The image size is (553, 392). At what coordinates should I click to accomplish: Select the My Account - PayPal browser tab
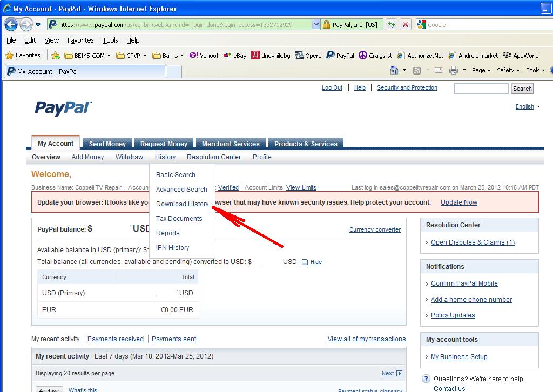coord(85,72)
